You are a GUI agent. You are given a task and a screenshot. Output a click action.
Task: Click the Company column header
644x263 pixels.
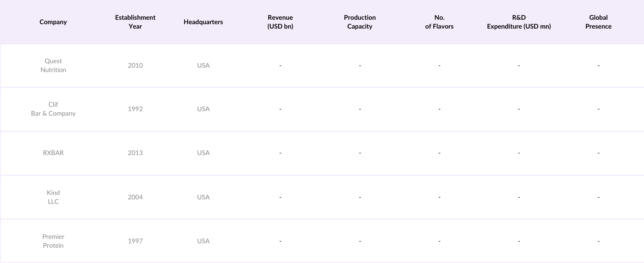pos(53,22)
